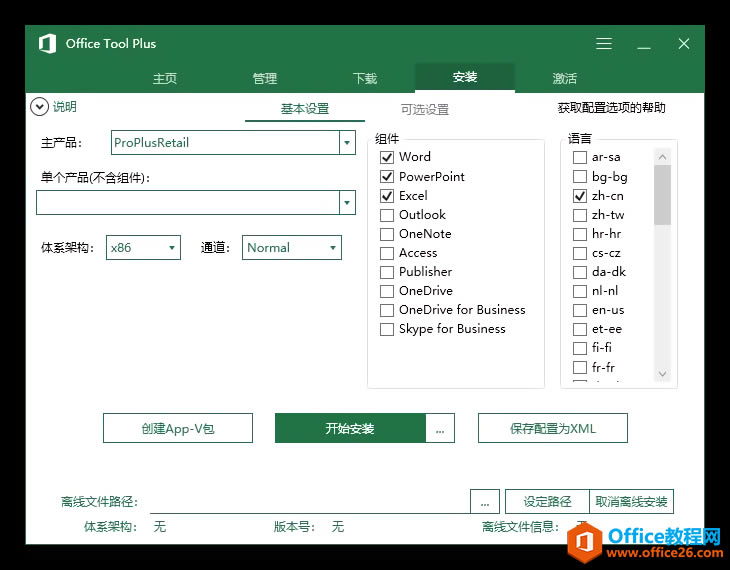Enable the OneDrive component checkbox

[387, 291]
